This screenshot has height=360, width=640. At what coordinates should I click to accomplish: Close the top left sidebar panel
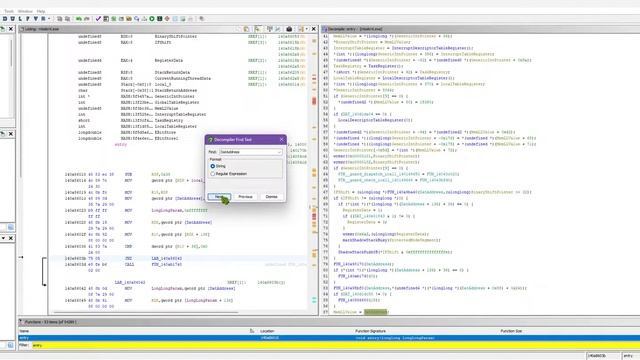(11, 29)
